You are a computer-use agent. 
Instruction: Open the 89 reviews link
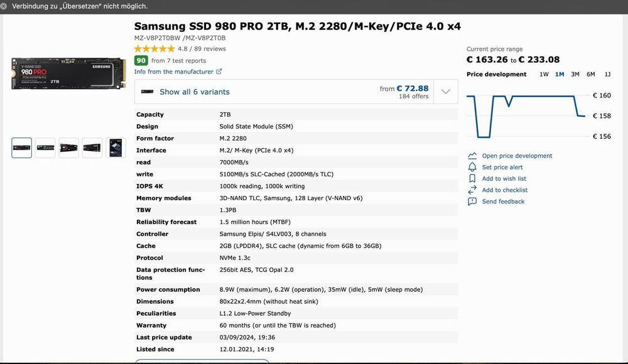click(x=210, y=49)
